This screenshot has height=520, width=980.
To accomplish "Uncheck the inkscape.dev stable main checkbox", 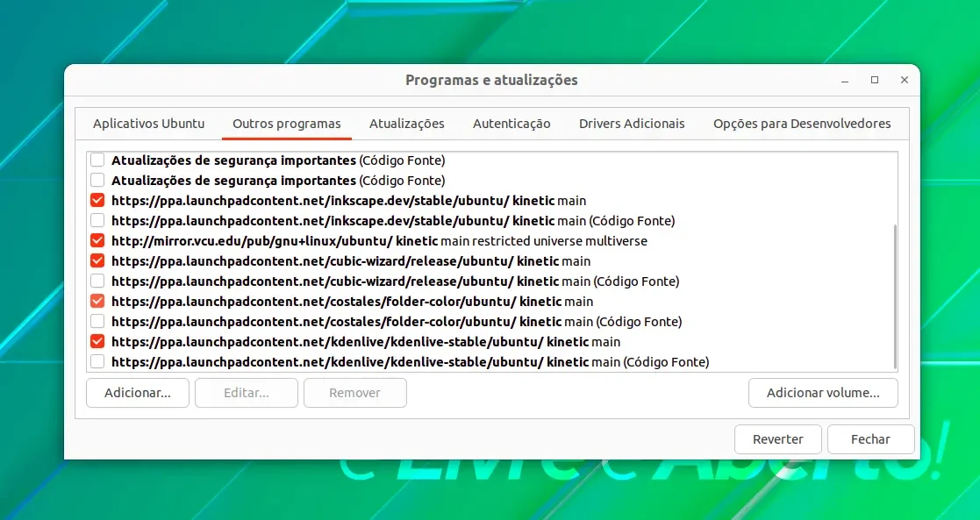I will click(97, 200).
